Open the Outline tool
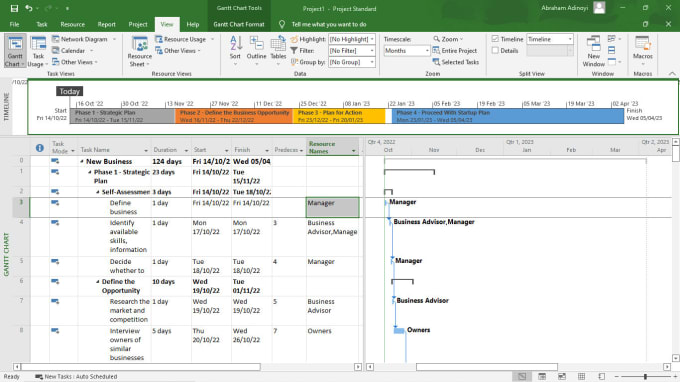680x382 pixels. (256, 51)
